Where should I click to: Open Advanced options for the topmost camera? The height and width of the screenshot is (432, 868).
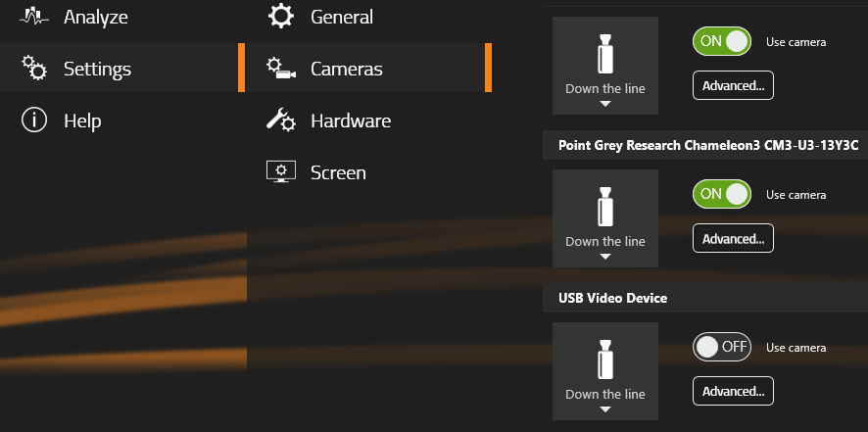point(733,85)
